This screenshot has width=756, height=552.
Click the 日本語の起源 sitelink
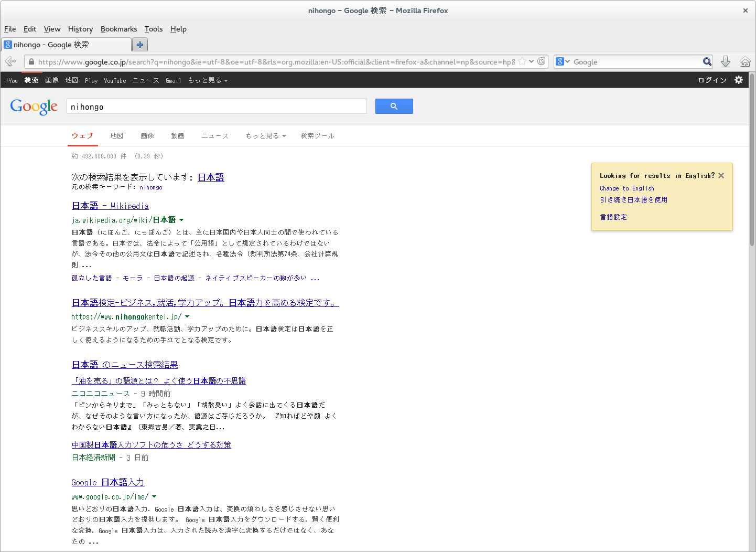coord(174,278)
